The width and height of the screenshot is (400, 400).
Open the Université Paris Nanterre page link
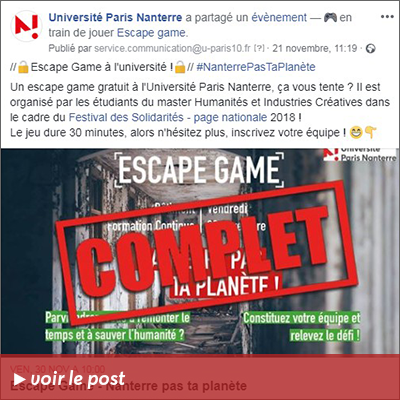coord(115,17)
